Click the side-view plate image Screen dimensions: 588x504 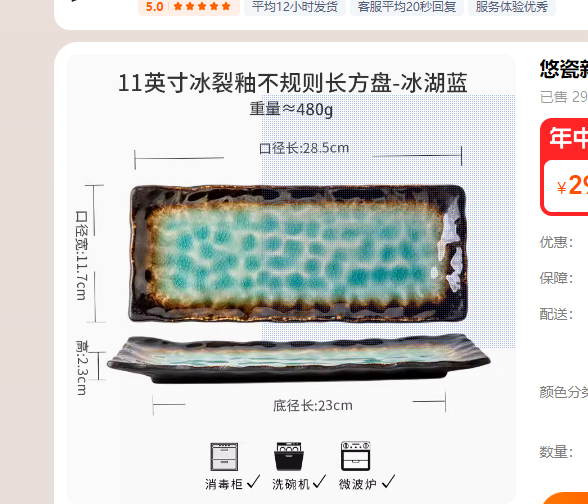pos(298,359)
